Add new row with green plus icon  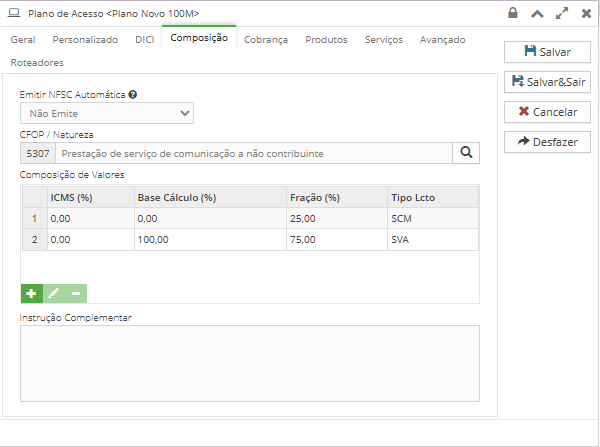coord(31,294)
